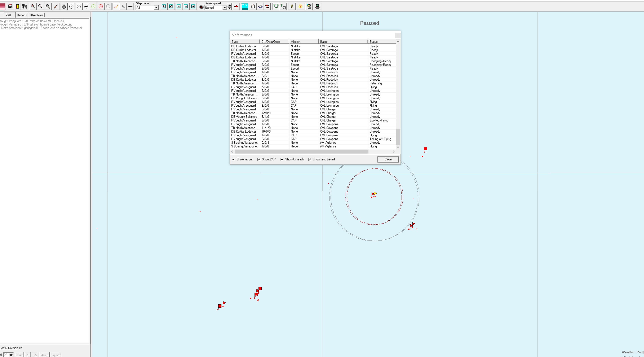Viewport: 644px width, 357px height.
Task: Click the yellow question mark help icon
Action: tap(300, 7)
